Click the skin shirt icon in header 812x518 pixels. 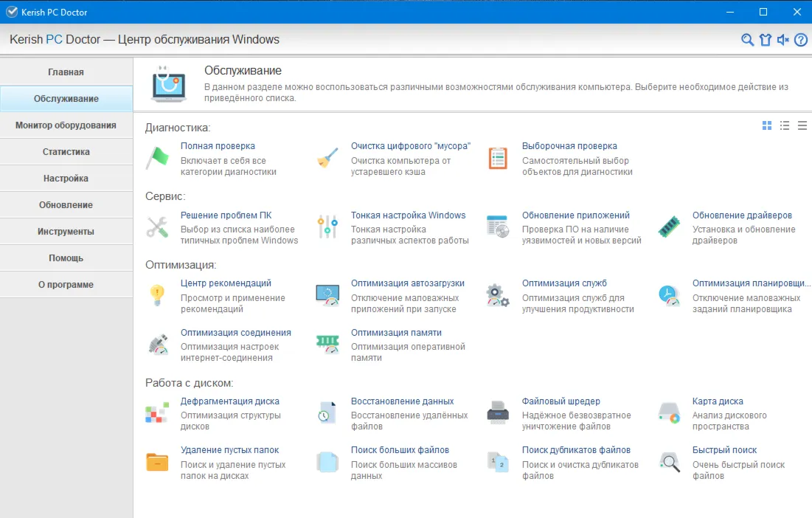(766, 40)
